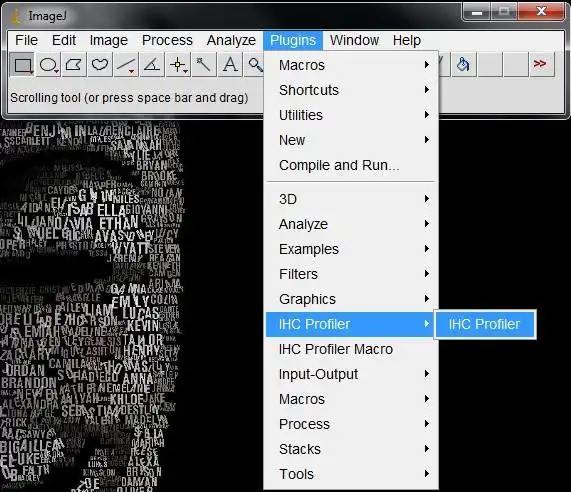Choose Compile and Run...

click(351, 165)
